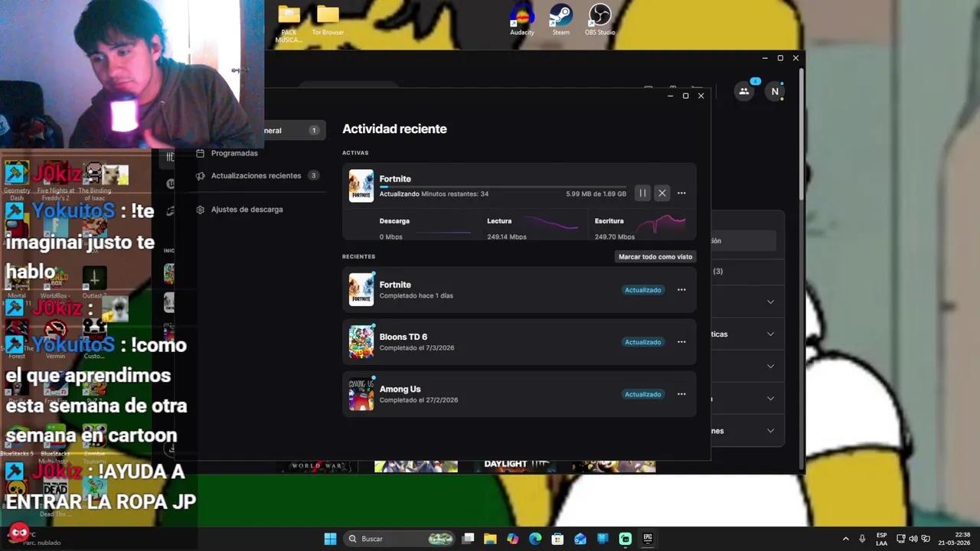Open Copilot from taskbar

tap(513, 539)
